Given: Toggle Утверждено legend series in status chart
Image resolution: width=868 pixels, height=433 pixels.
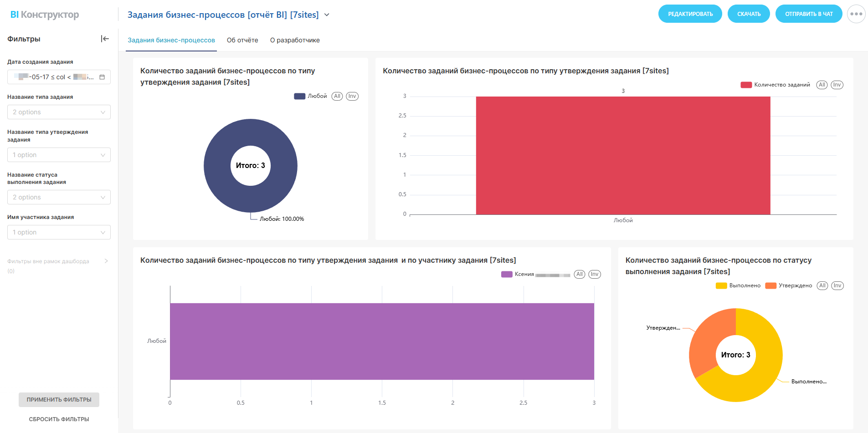Looking at the screenshot, I should [789, 285].
